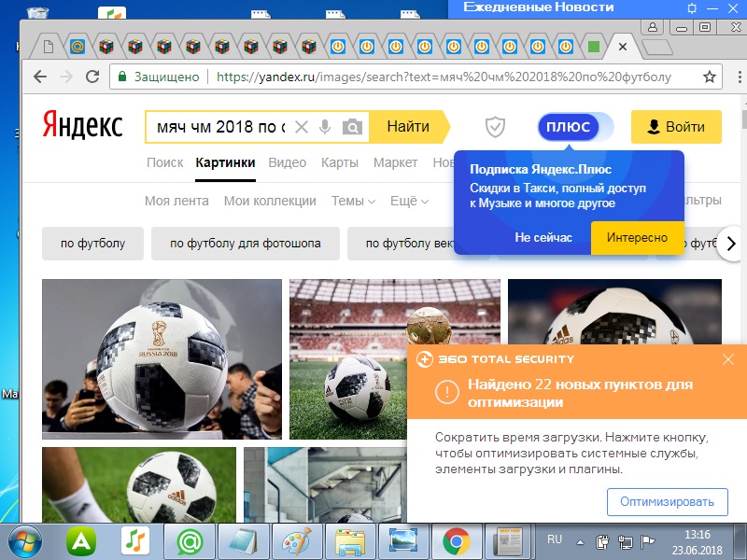Click the power plug tray icon
This screenshot has height=560, width=747.
point(602,541)
